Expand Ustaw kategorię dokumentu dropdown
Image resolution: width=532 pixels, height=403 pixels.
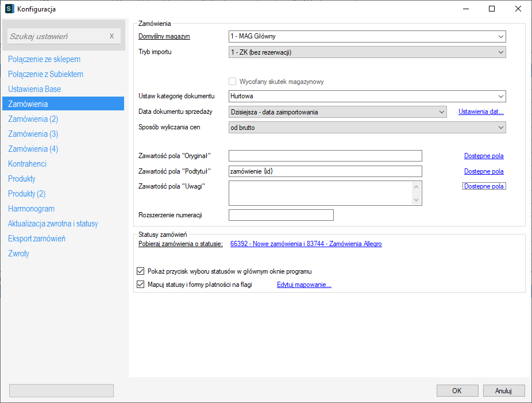[500, 97]
